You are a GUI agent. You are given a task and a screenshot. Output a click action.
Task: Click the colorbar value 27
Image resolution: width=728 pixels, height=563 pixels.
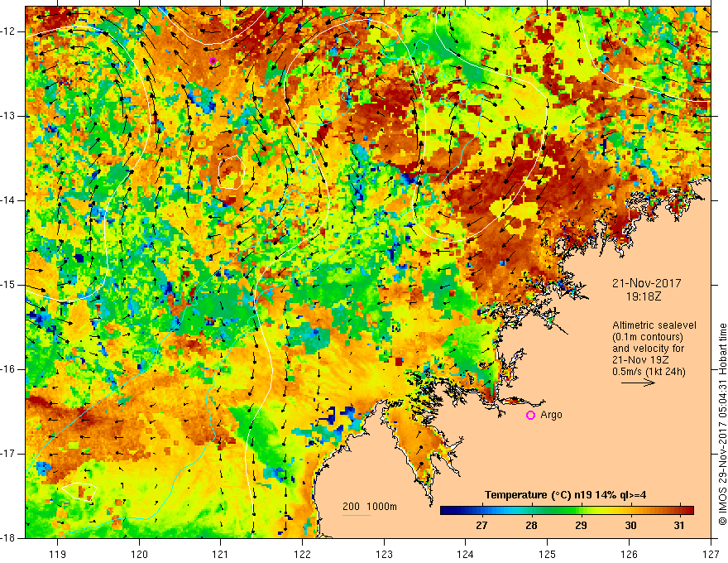point(481,526)
